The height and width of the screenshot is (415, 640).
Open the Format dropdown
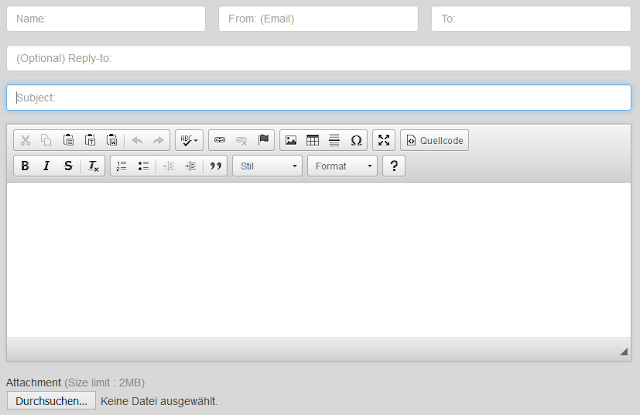pyautogui.click(x=342, y=166)
